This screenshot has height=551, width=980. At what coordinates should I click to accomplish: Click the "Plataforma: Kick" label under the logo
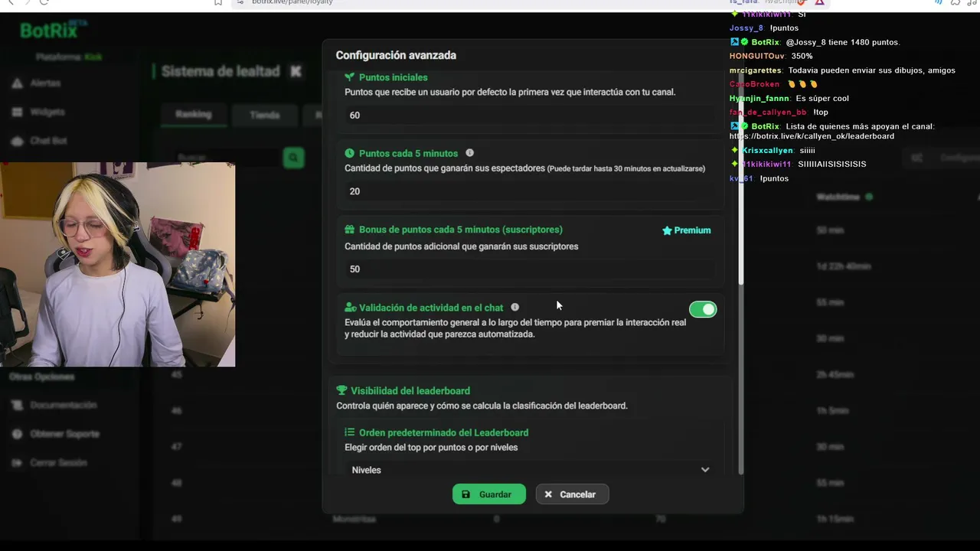(69, 57)
